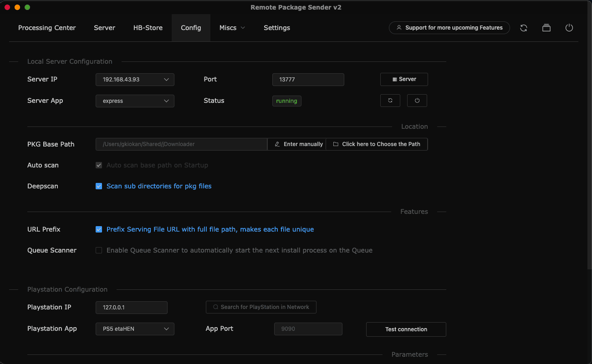Click the Port input field
Image resolution: width=592 pixels, height=364 pixels.
pos(308,80)
